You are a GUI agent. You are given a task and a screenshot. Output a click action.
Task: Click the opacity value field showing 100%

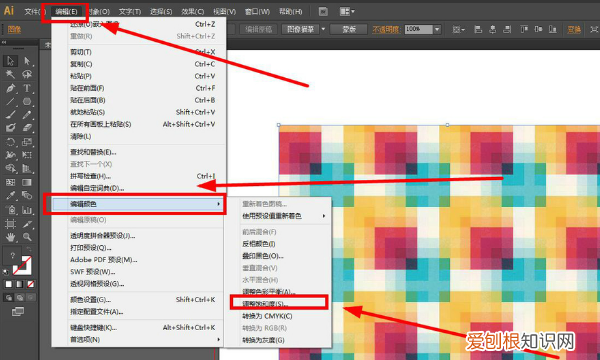pos(419,29)
